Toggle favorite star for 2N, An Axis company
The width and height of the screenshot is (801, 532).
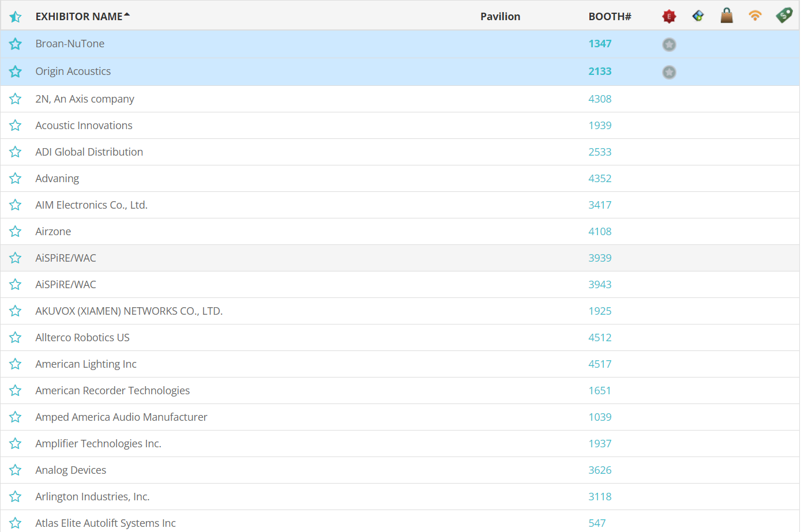16,99
